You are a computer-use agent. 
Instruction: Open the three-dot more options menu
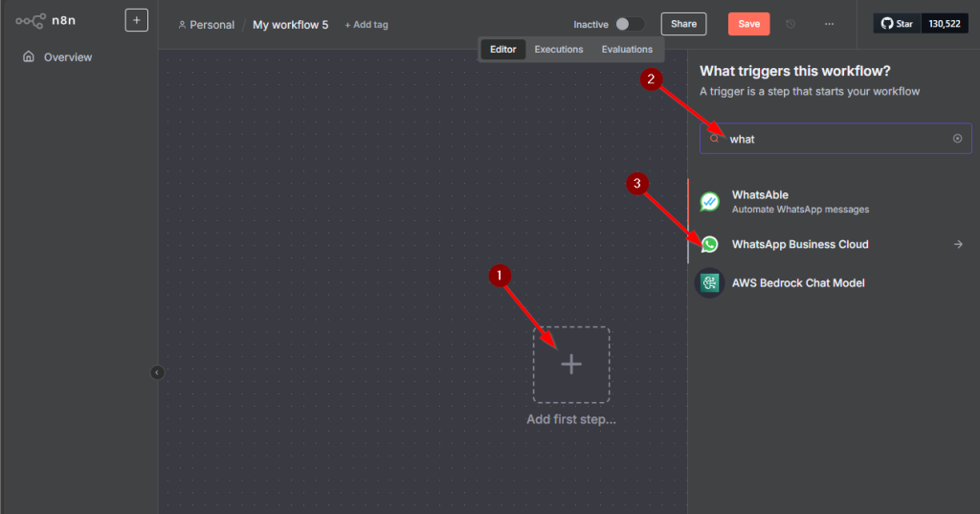[x=829, y=24]
